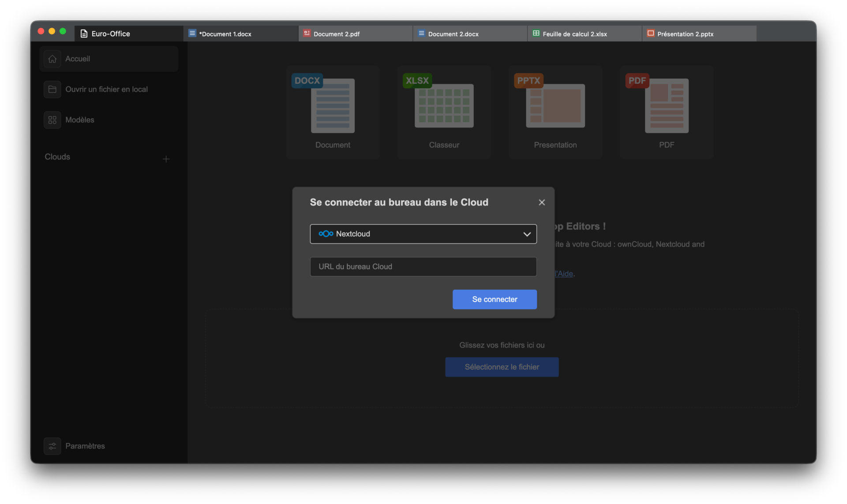Switch to the Document 2.pdf tab
Image resolution: width=847 pixels, height=504 pixels.
click(356, 34)
